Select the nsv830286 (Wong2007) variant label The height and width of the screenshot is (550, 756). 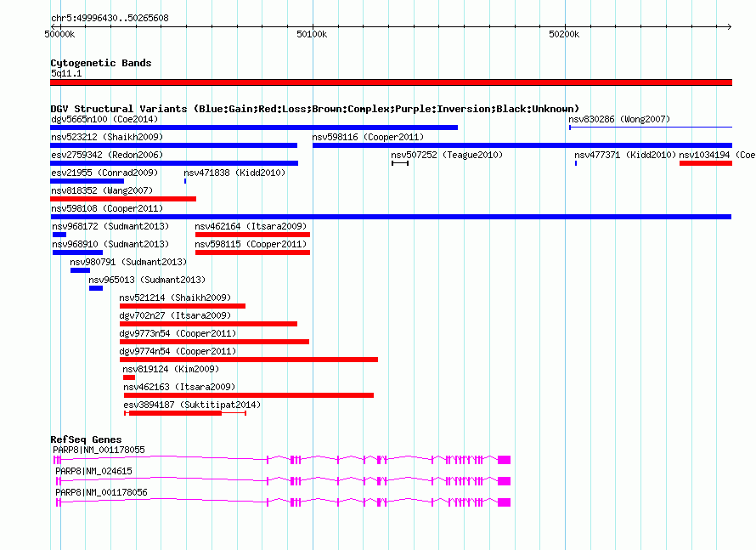coord(619,119)
